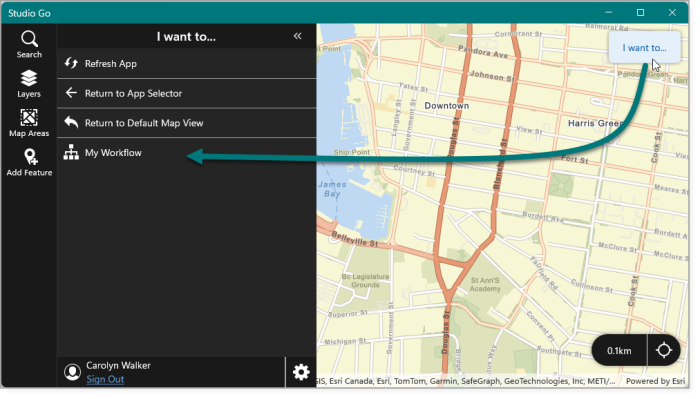This screenshot has width=700, height=399.
Task: Launch the My Workflow menu item
Action: pos(187,153)
